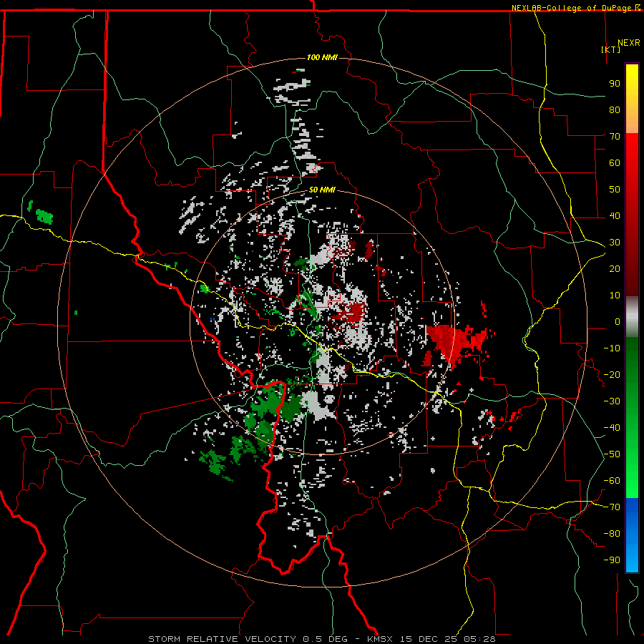Image resolution: width=644 pixels, height=644 pixels.
Task: Click the caption "STORM RELATIVE VELOCITY 0.5 DEG"
Action: pos(248,639)
